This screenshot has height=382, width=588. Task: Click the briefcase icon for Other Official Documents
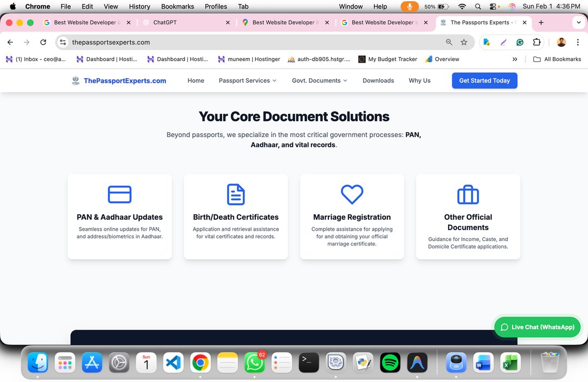click(x=468, y=194)
